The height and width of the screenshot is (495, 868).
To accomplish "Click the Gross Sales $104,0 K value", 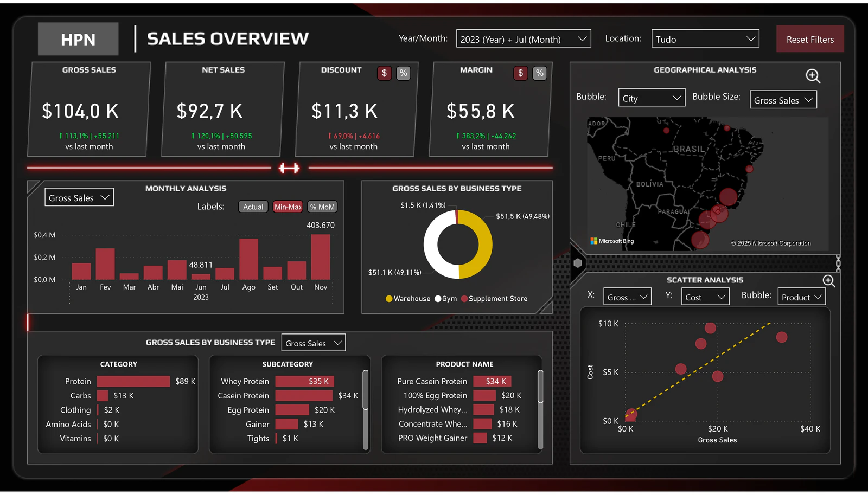I will [80, 111].
